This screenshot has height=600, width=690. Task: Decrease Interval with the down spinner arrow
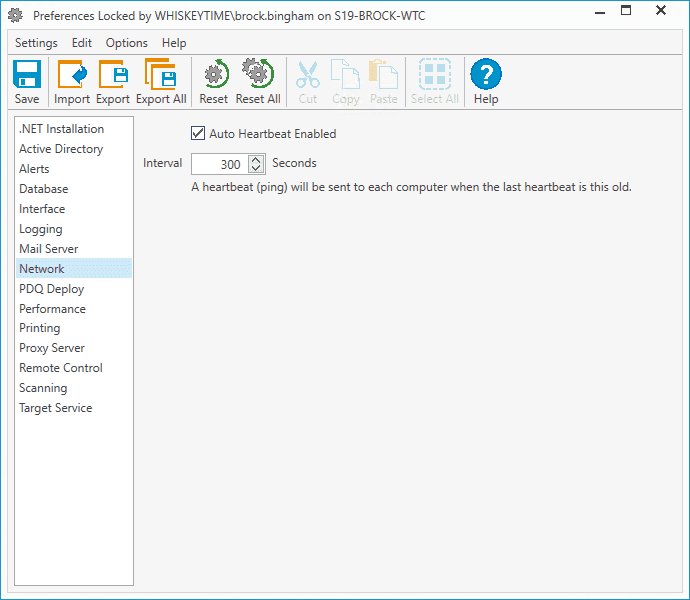coord(256,168)
